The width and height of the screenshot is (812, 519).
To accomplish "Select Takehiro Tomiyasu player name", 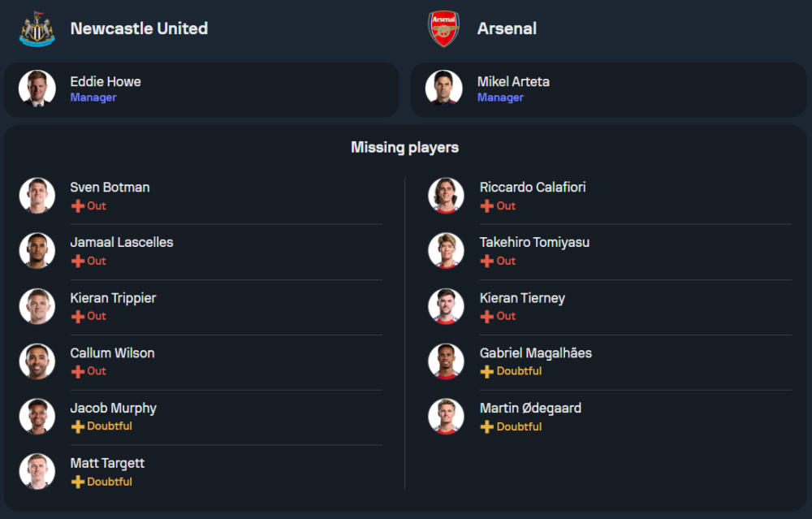I will (x=534, y=243).
